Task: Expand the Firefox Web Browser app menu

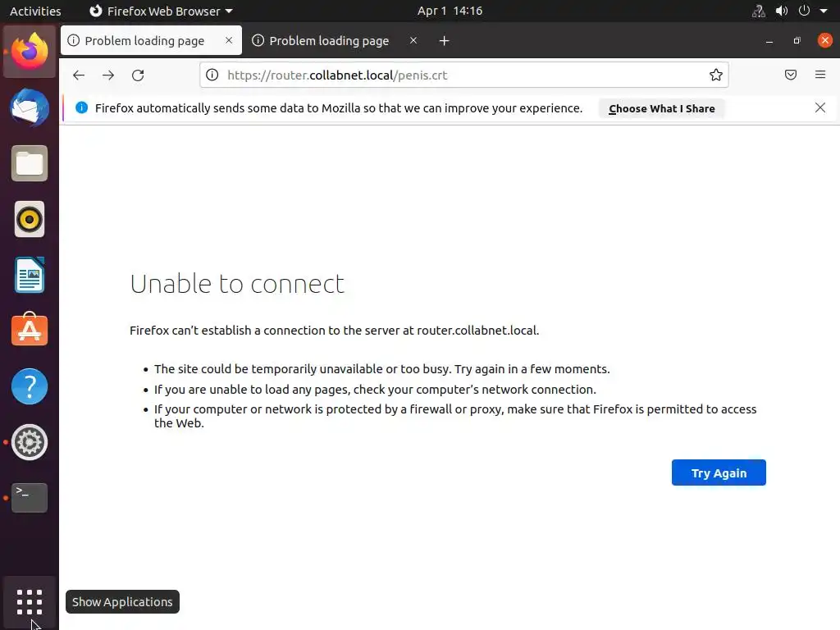Action: (161, 11)
